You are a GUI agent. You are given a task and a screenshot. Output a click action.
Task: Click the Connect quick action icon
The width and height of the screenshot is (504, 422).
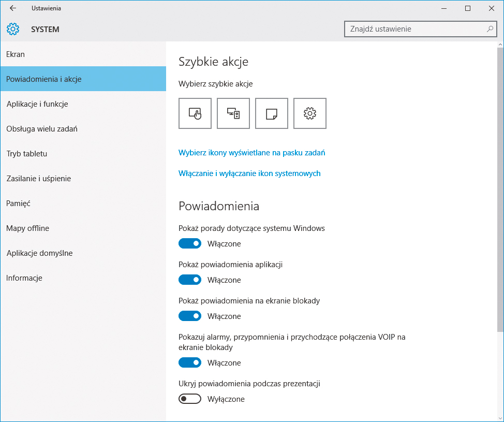coord(233,113)
